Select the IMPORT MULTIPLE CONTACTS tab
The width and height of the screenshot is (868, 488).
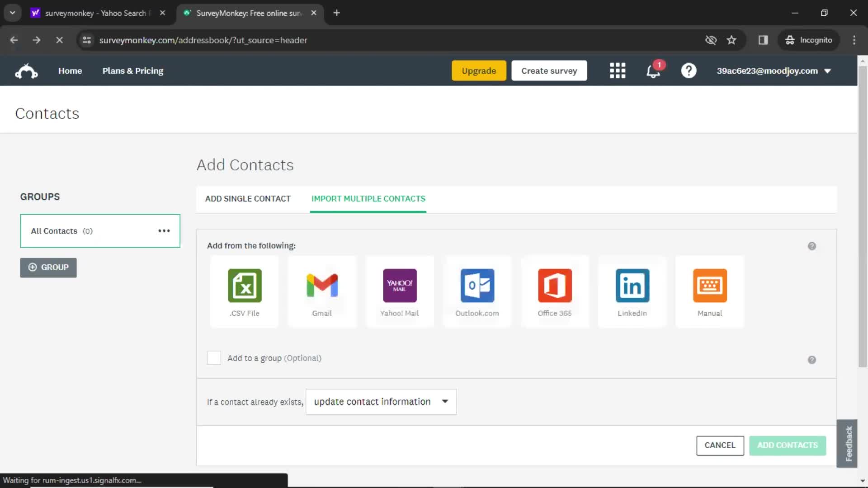[368, 198]
